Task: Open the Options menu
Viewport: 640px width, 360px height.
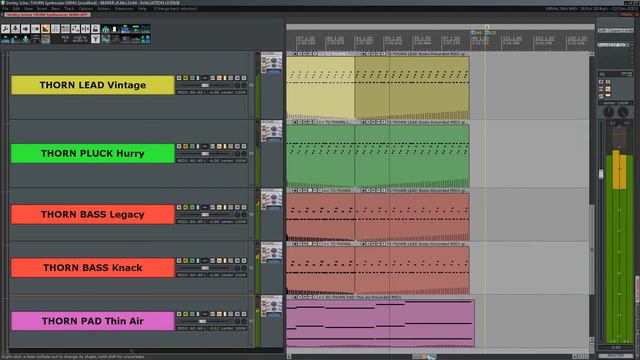Action: pos(85,9)
